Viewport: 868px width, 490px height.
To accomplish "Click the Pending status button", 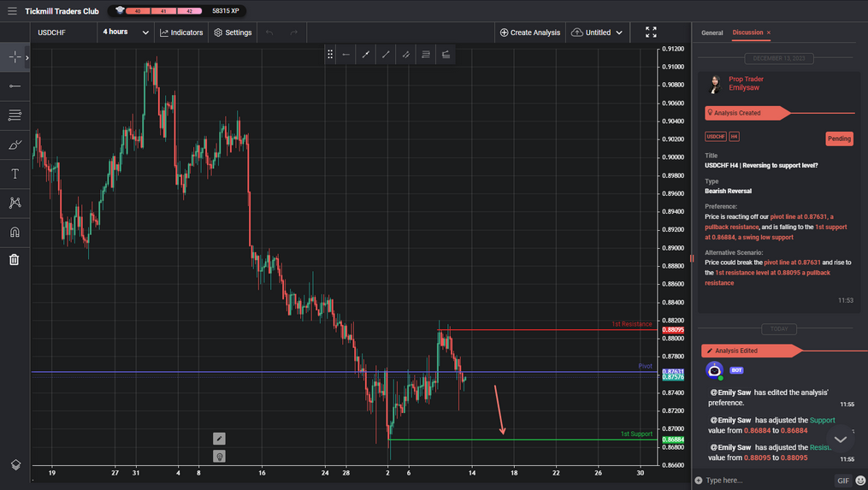I will (x=839, y=139).
